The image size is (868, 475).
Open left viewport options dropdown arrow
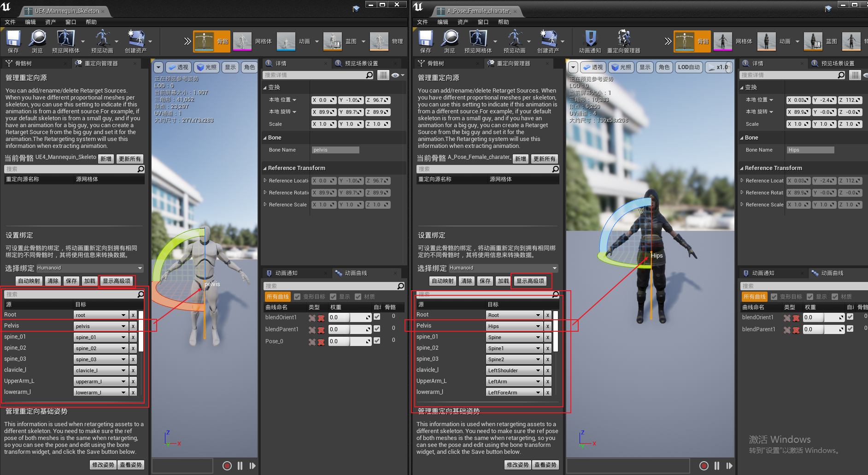158,67
